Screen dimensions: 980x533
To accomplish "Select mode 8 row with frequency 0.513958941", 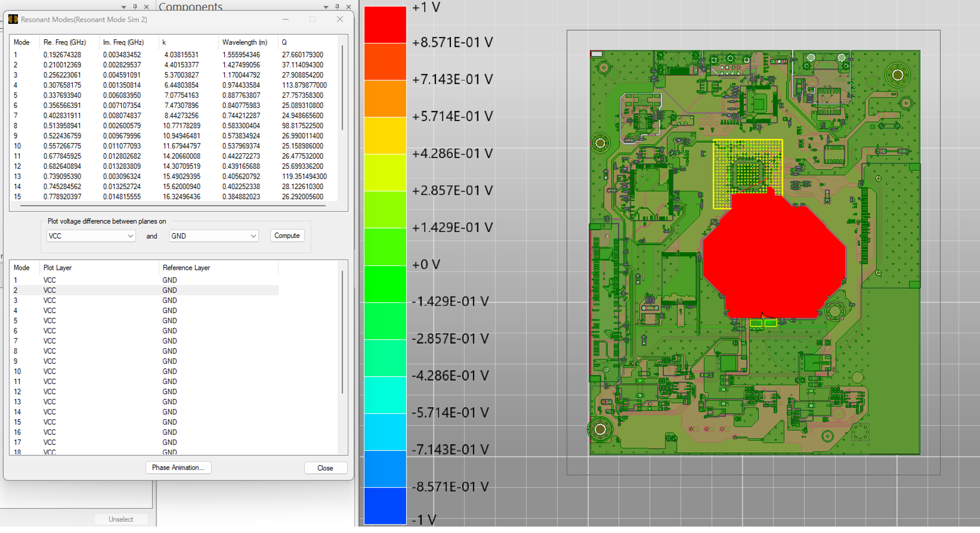I will pos(175,126).
